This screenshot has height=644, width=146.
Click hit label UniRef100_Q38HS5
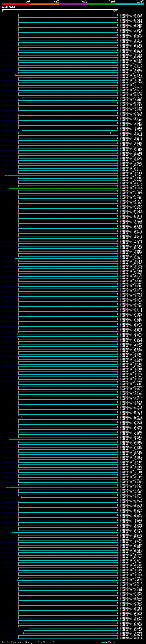(131, 60)
